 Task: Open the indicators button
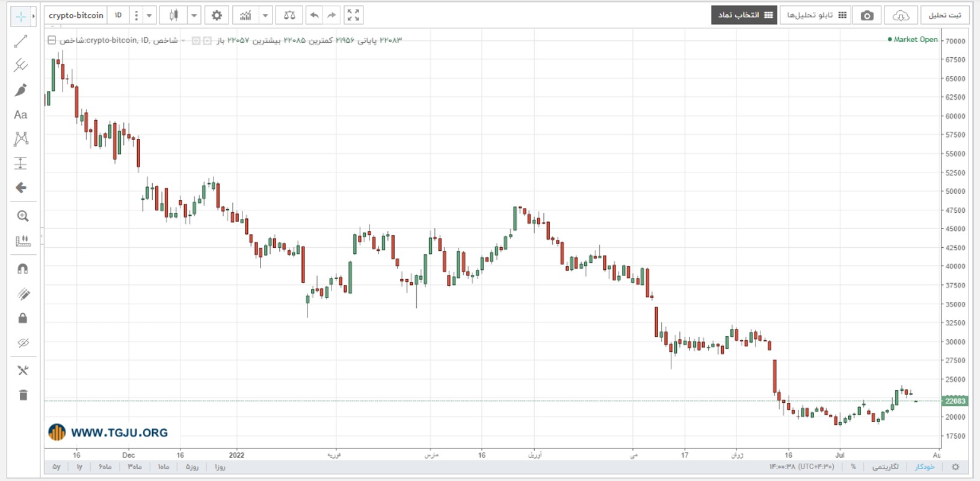click(245, 15)
